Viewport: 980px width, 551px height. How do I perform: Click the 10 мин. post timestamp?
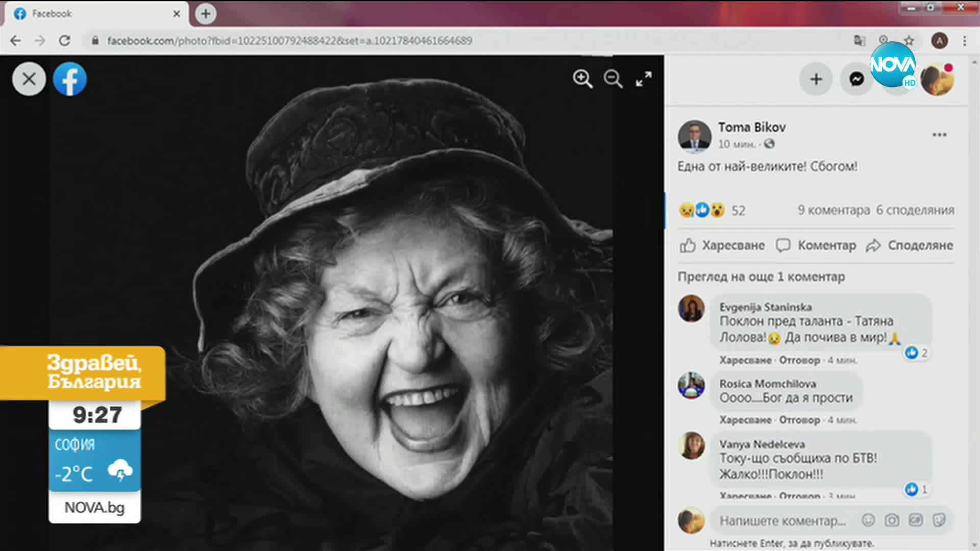[x=736, y=144]
